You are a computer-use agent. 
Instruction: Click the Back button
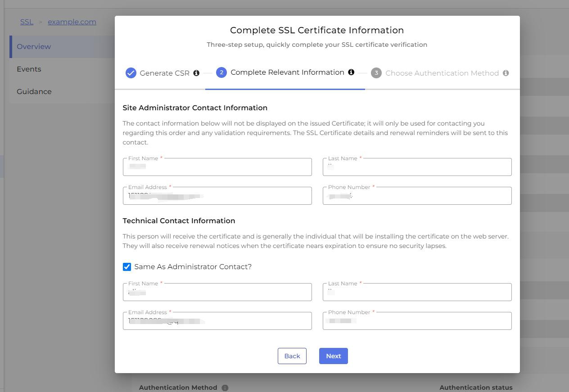click(292, 356)
